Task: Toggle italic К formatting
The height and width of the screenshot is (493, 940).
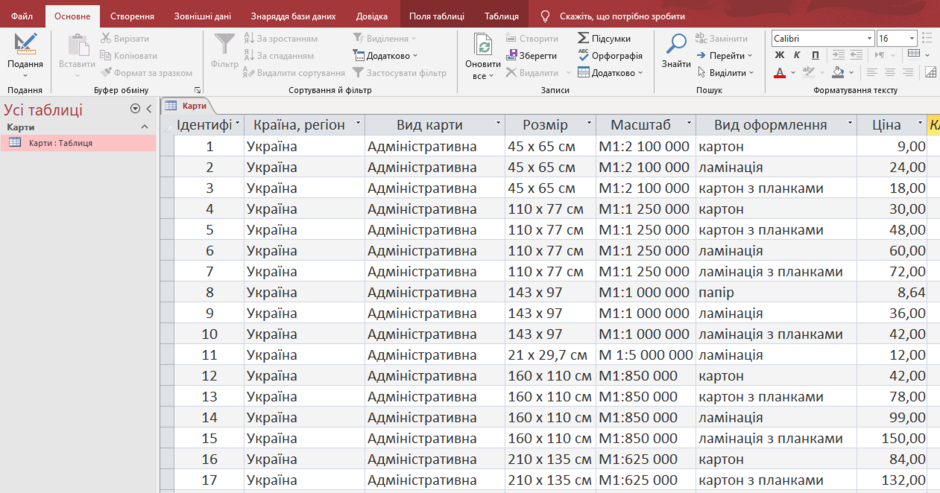Action: (797, 55)
